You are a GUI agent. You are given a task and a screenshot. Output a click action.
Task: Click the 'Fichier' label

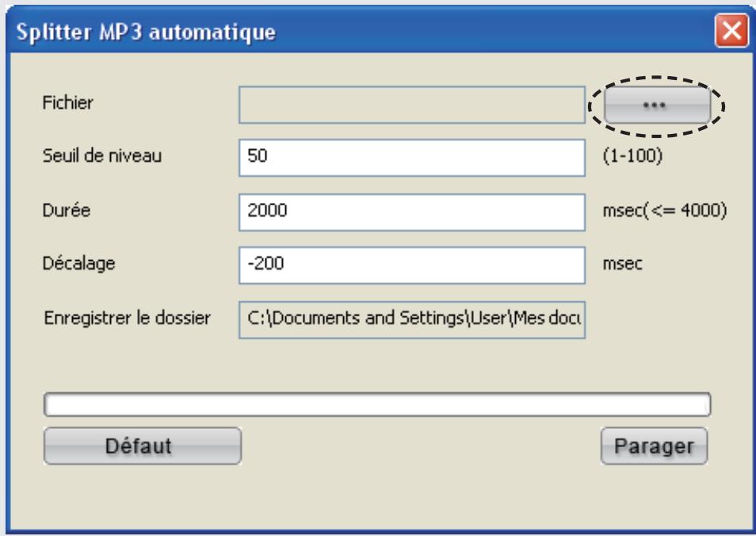point(67,103)
